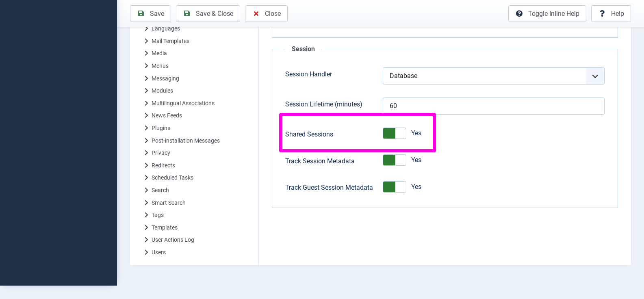
Task: Expand the Media chevron in sidebar
Action: pos(146,53)
